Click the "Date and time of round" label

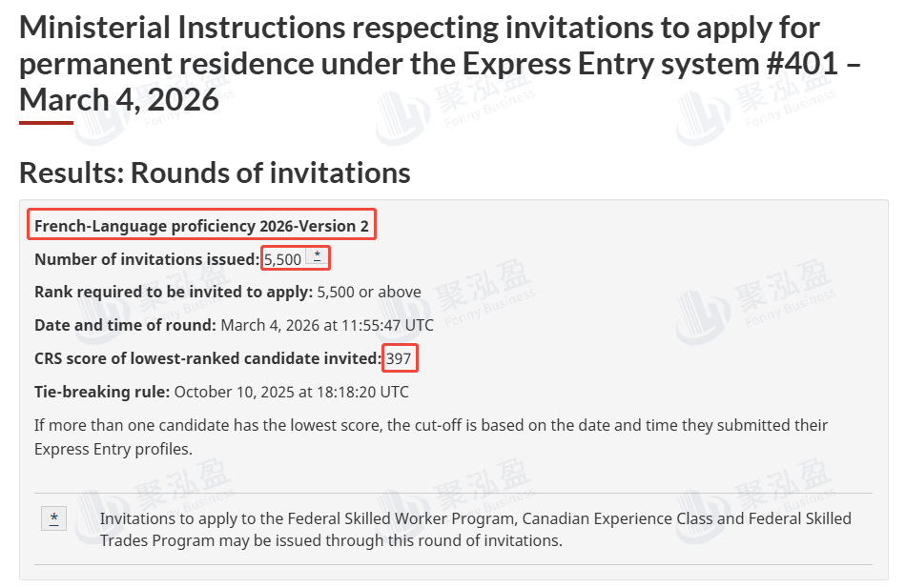125,325
